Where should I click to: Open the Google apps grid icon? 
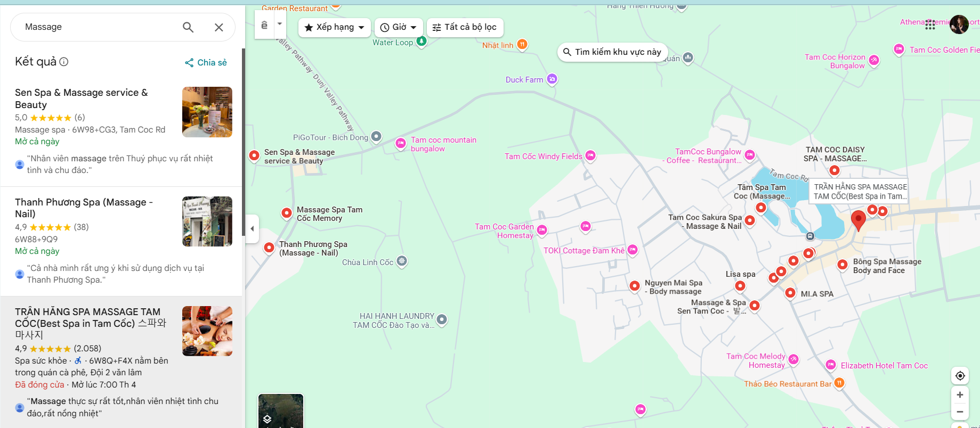point(930,24)
